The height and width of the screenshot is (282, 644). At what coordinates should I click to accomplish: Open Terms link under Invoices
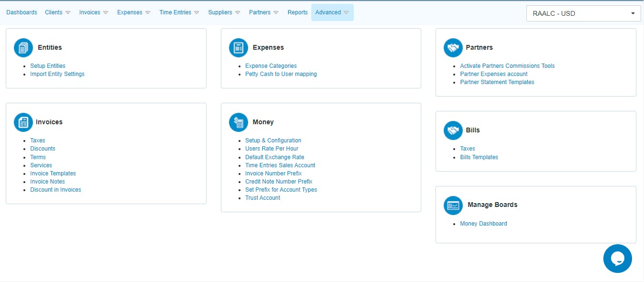38,157
